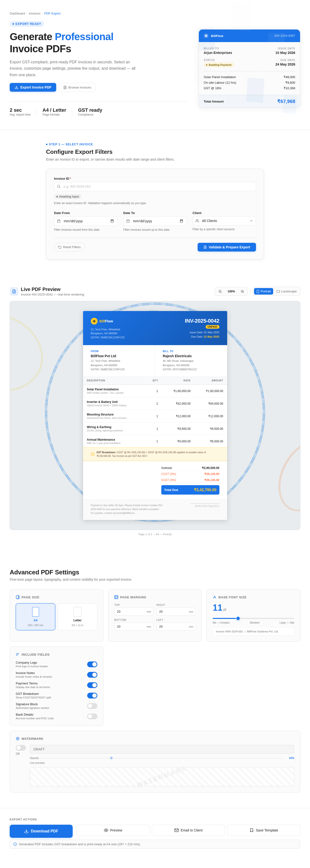The image size is (310, 868).
Task: Open the Date To calendar picker icon
Action: (181, 221)
